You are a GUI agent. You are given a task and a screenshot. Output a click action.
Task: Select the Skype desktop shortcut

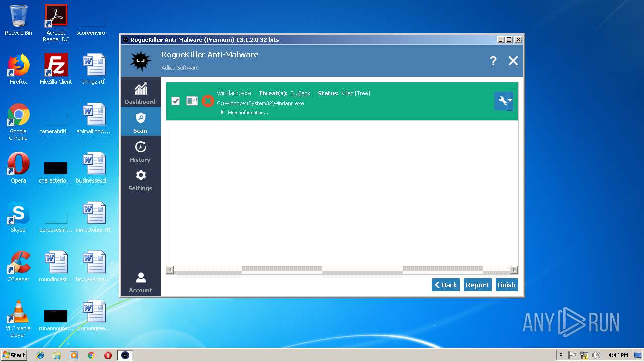(18, 217)
